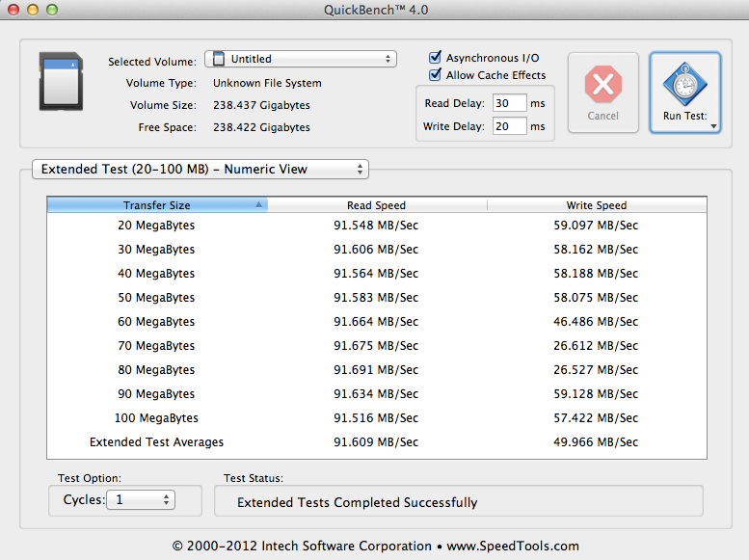Open the Cycles count dropdown
This screenshot has width=749, height=560.
click(140, 500)
